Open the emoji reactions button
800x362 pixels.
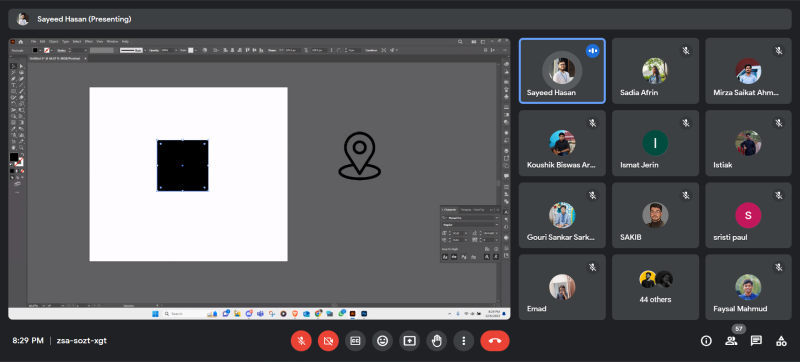(x=382, y=341)
